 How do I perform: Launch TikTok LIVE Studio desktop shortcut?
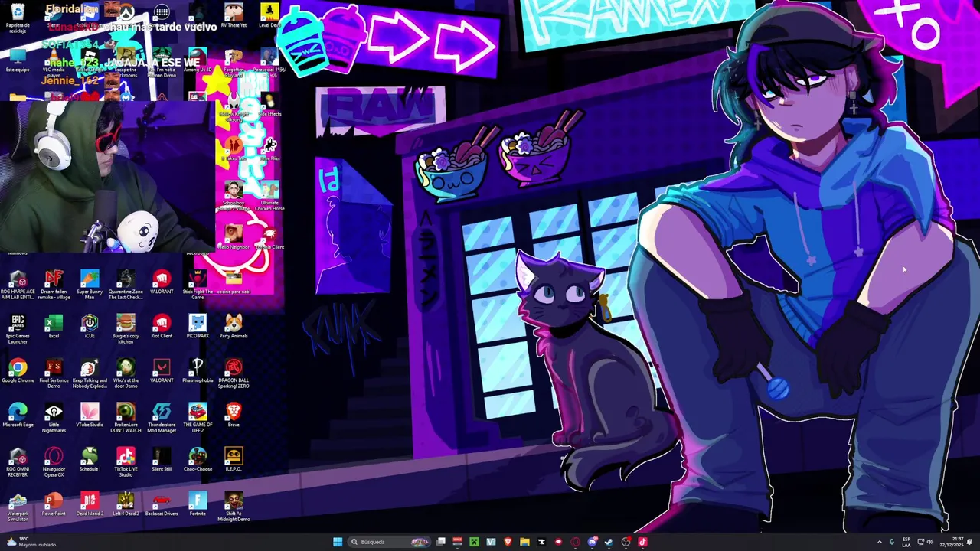coord(126,462)
